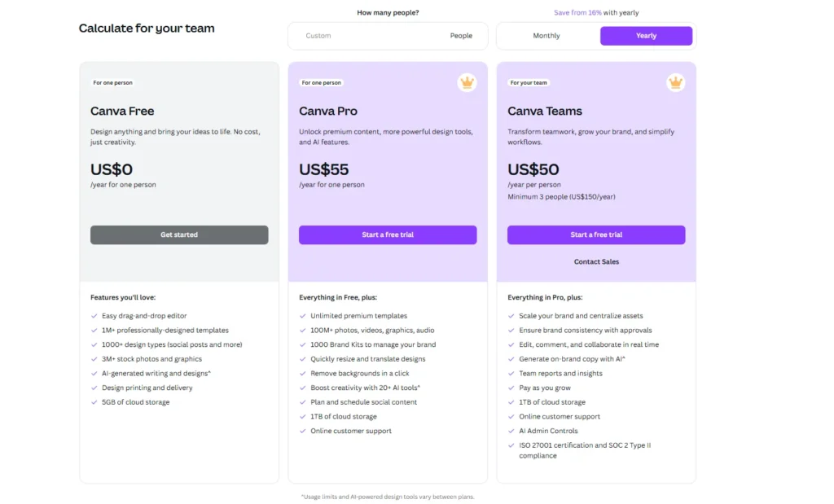Click checkmark next to AI Admin Controls
This screenshot has height=504, width=834.
pos(511,432)
